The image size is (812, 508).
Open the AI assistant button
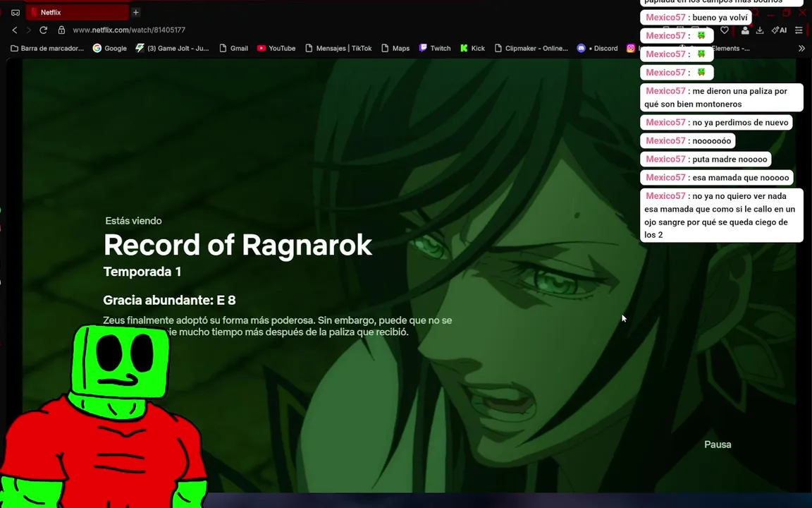(780, 30)
